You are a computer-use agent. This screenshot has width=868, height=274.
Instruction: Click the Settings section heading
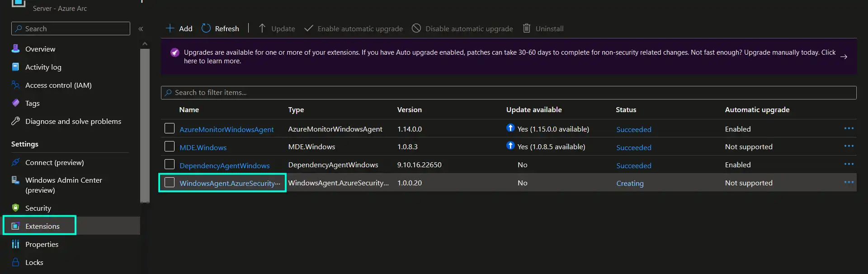point(25,144)
